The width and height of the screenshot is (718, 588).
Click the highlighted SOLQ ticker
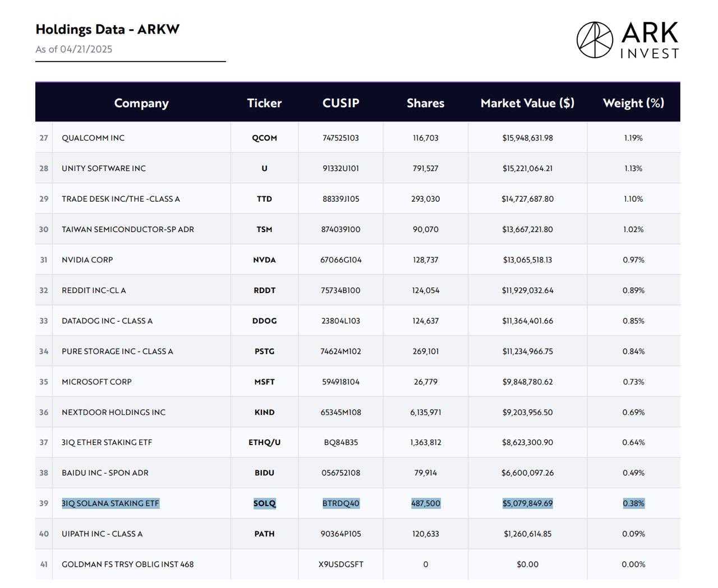pos(264,503)
